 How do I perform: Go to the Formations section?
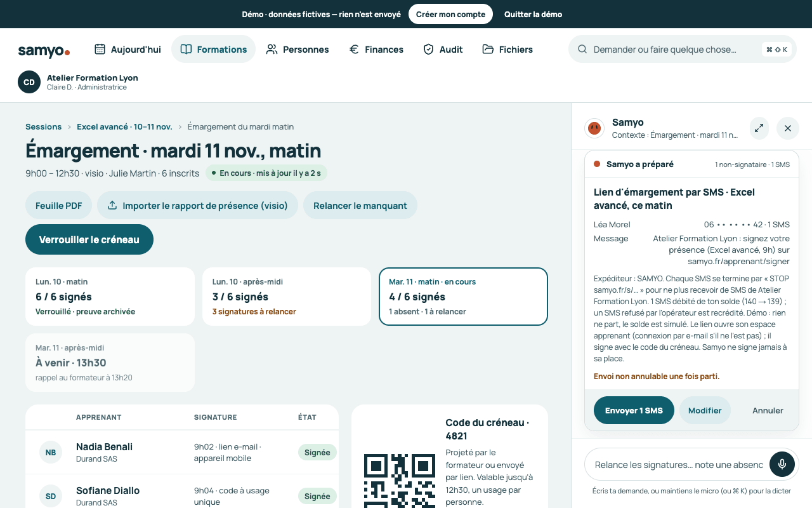[x=213, y=49]
